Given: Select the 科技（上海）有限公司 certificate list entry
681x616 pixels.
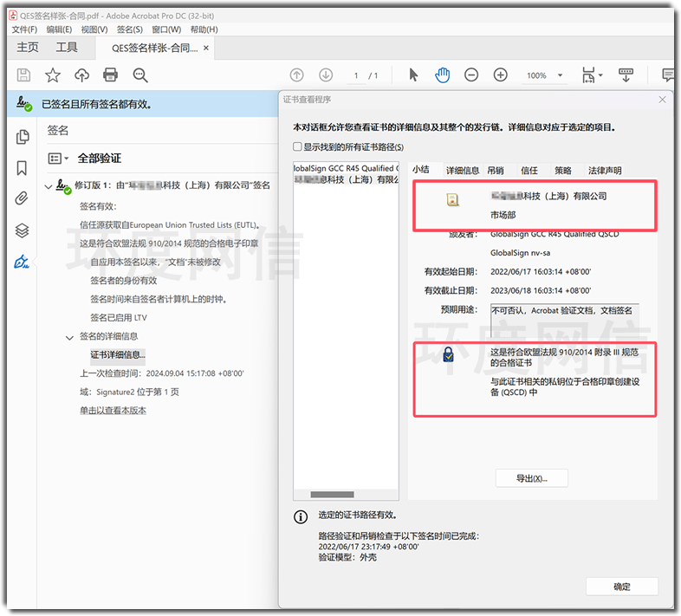Looking at the screenshot, I should (x=347, y=179).
